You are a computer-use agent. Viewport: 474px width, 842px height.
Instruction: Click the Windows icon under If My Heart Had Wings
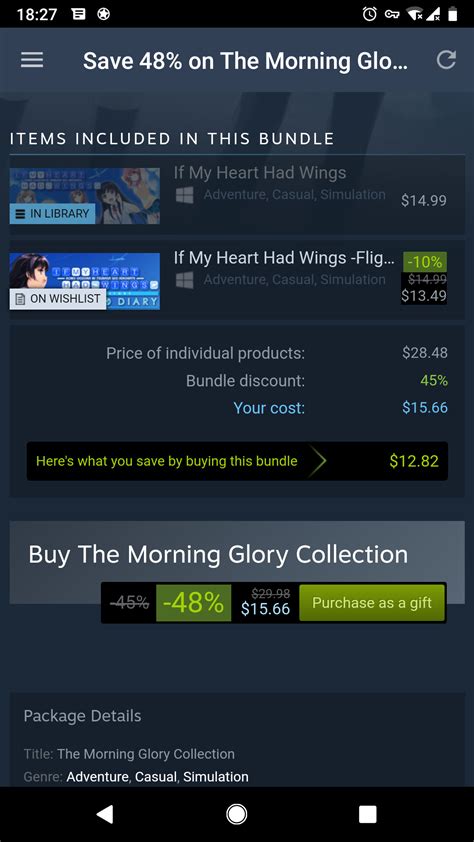[x=185, y=195]
